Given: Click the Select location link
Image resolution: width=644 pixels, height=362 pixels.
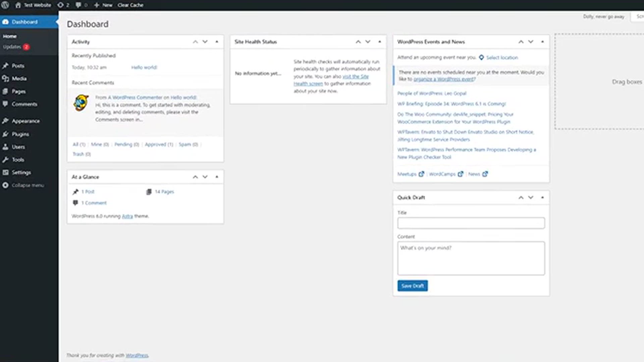Looking at the screenshot, I should coord(502,58).
